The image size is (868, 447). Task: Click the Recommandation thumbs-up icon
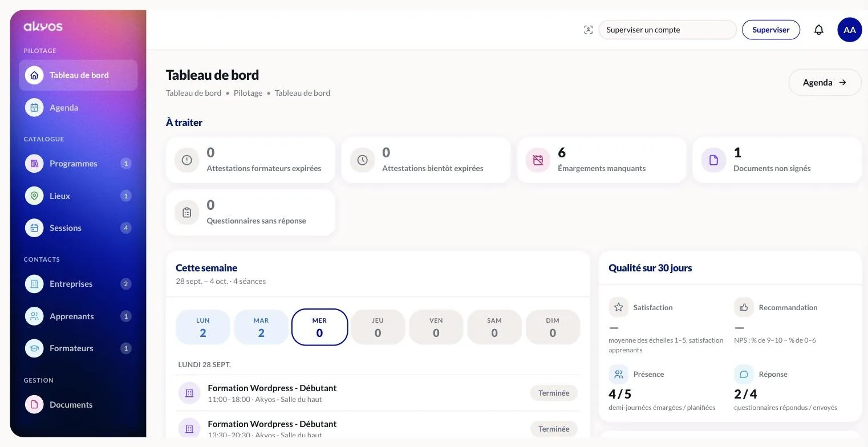(x=744, y=307)
